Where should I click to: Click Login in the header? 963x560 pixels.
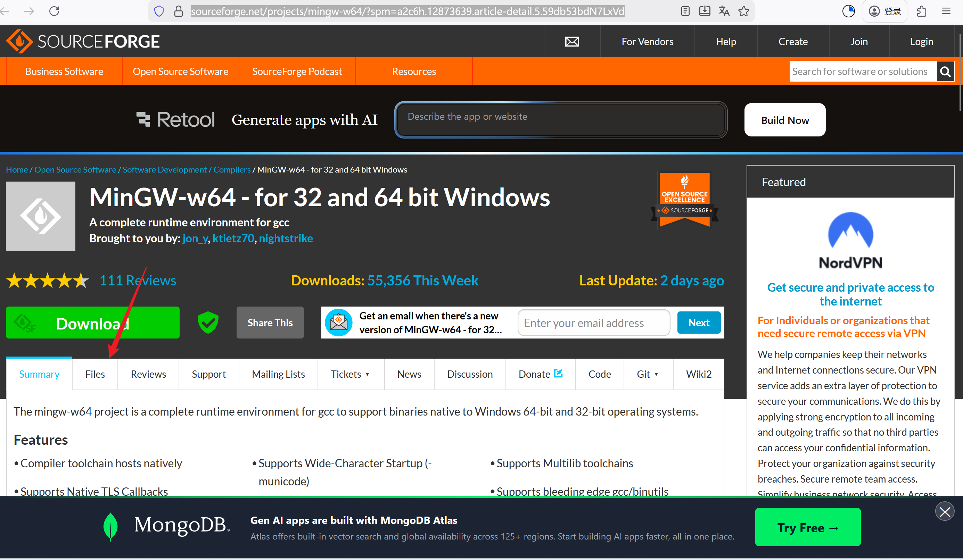click(921, 41)
